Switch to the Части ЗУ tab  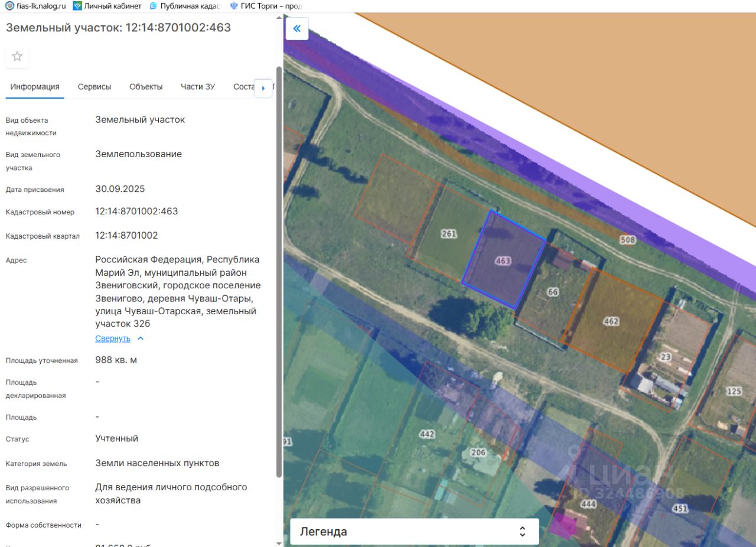198,87
